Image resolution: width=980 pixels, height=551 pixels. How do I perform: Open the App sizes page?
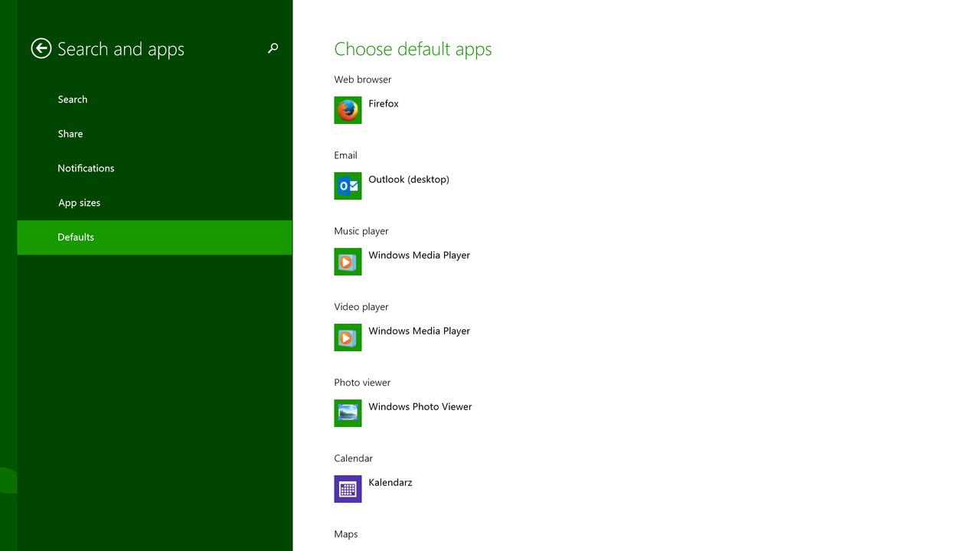(155, 203)
